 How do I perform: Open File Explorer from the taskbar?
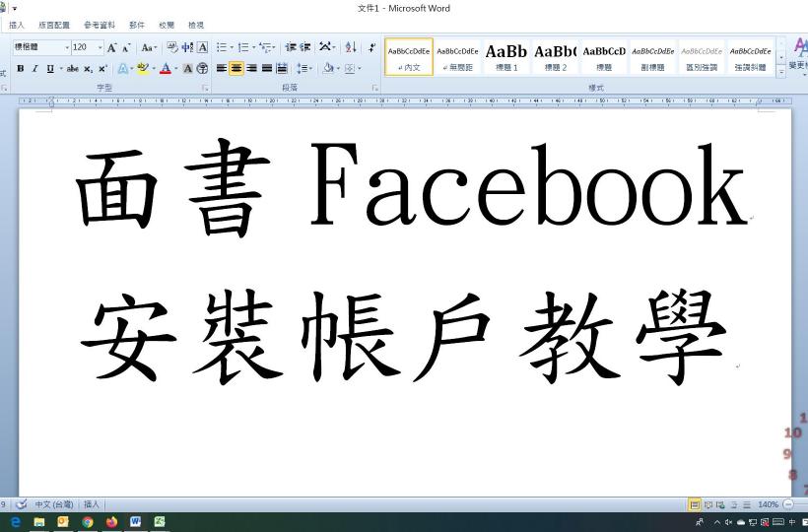coord(39,522)
